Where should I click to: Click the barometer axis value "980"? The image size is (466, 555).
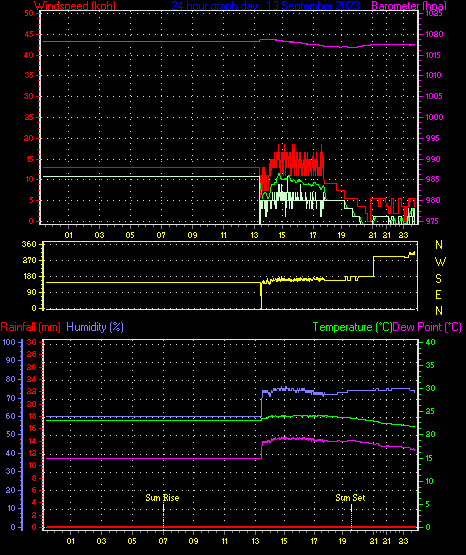tap(433, 200)
